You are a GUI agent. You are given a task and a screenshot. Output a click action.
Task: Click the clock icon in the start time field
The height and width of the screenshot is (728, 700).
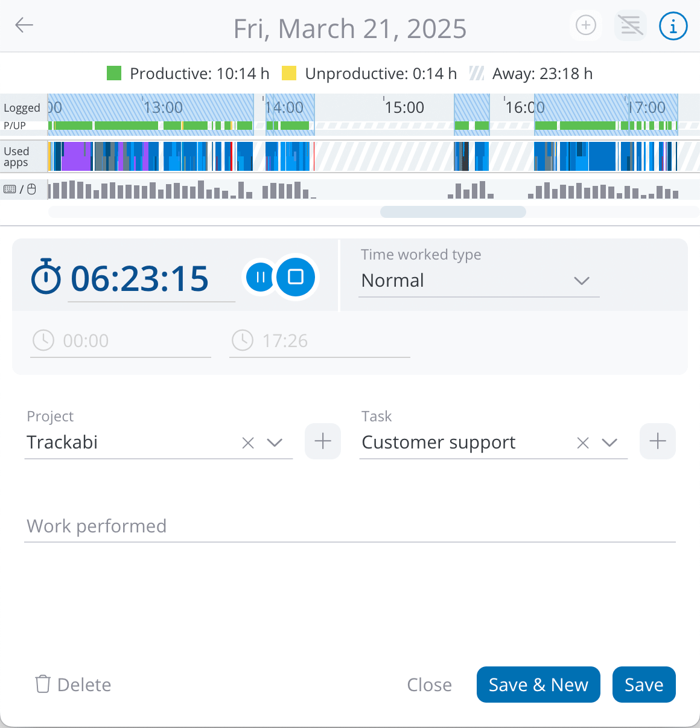point(43,340)
